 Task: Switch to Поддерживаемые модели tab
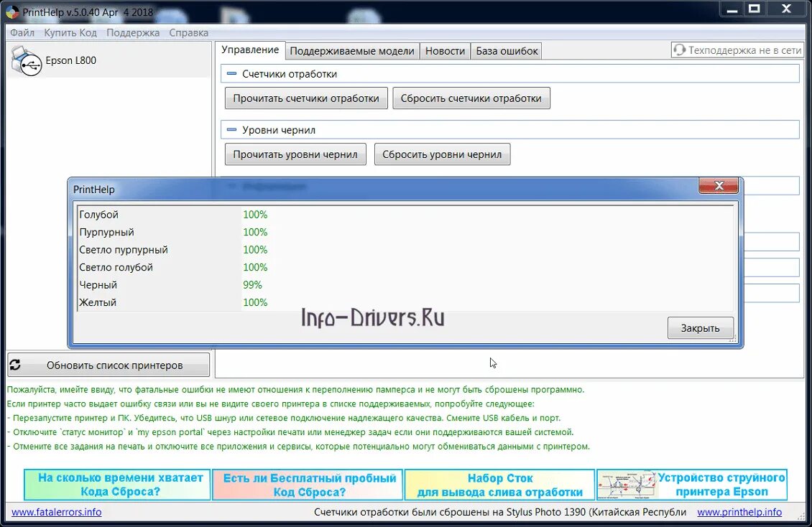(x=352, y=51)
